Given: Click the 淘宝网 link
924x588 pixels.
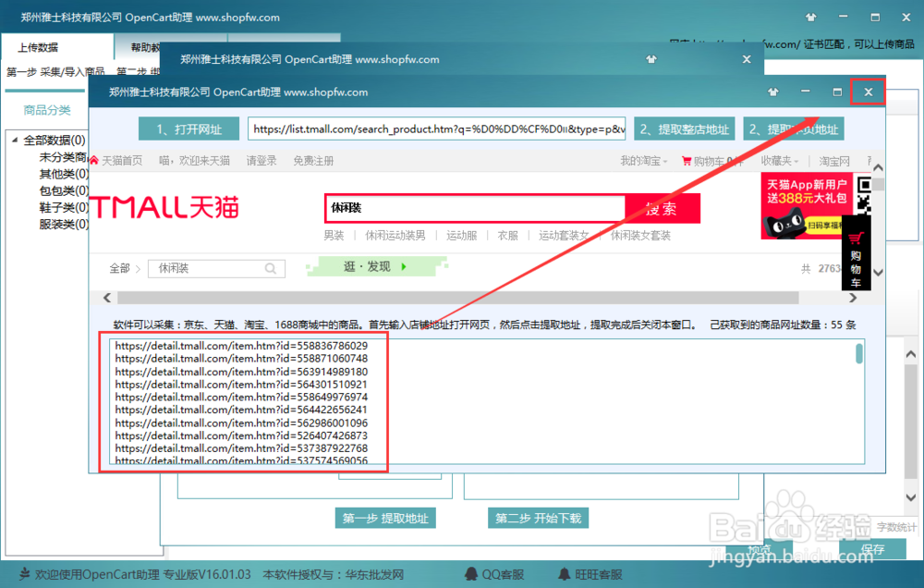Looking at the screenshot, I should (834, 161).
